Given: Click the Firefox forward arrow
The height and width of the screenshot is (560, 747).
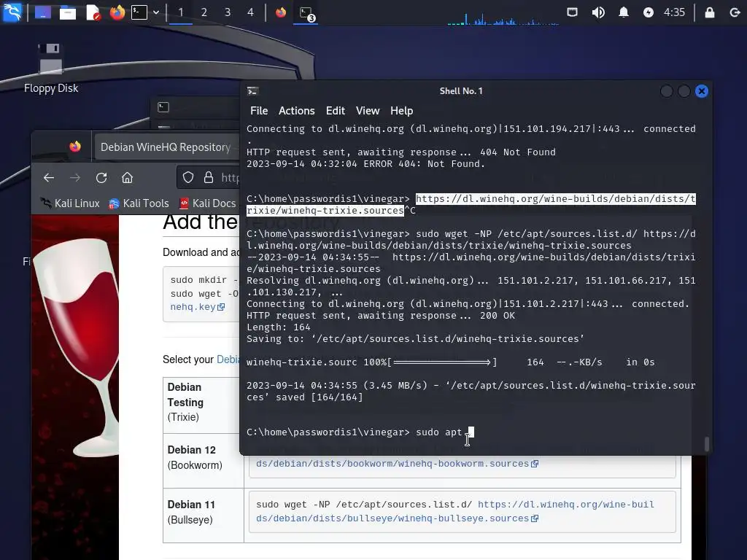Looking at the screenshot, I should tap(75, 178).
